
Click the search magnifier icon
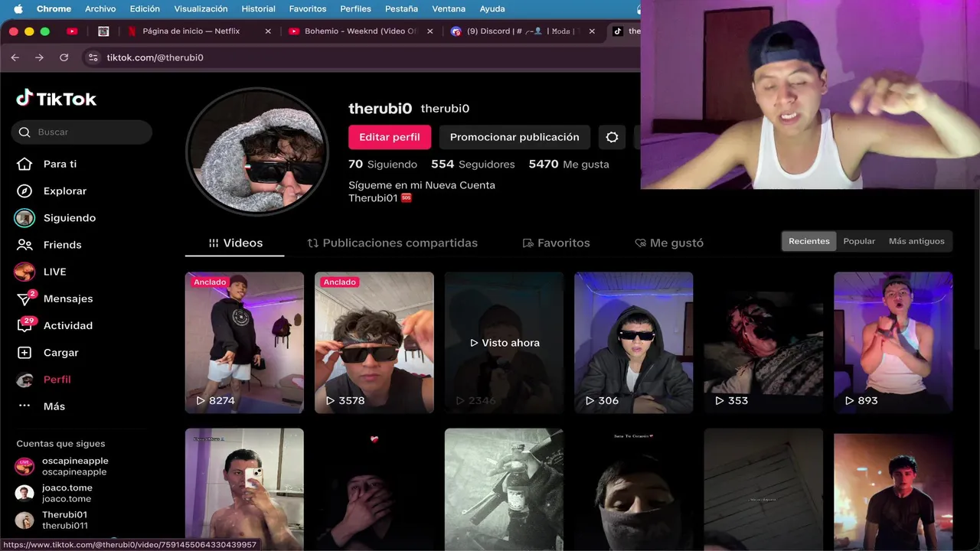click(24, 132)
